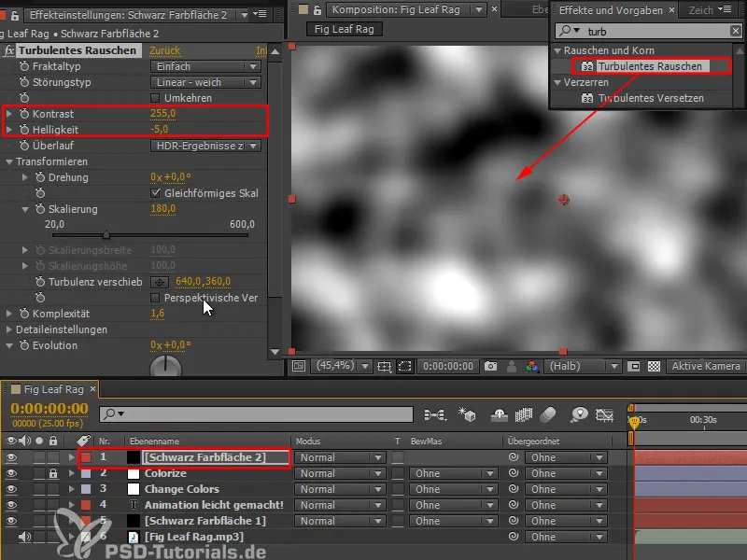Click the Helligkeit stopwatch icon
Image resolution: width=747 pixels, height=560 pixels.
point(24,130)
